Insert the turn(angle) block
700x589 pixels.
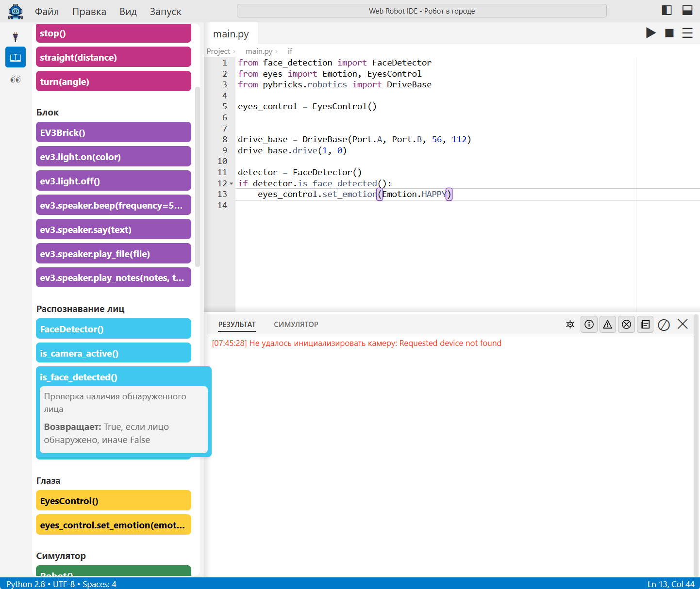click(114, 81)
